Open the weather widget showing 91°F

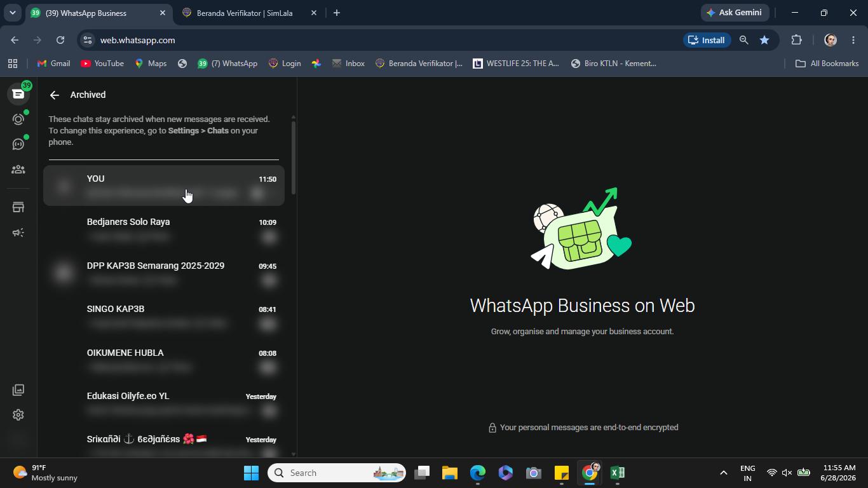tap(46, 473)
